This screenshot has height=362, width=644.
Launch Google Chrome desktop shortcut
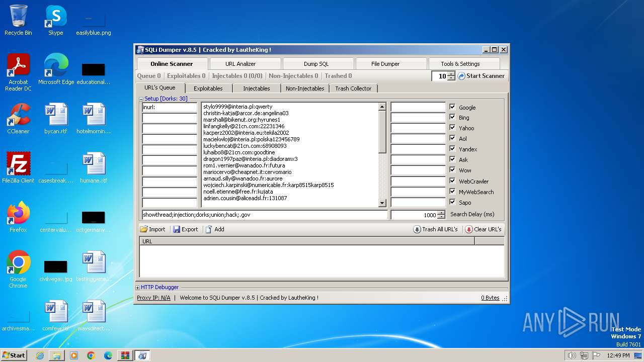[x=18, y=269]
